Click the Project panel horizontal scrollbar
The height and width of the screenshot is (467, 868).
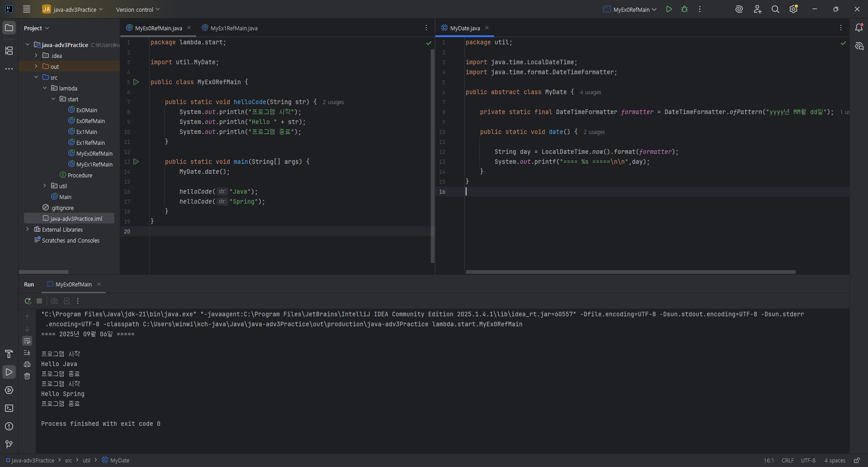coord(44,272)
